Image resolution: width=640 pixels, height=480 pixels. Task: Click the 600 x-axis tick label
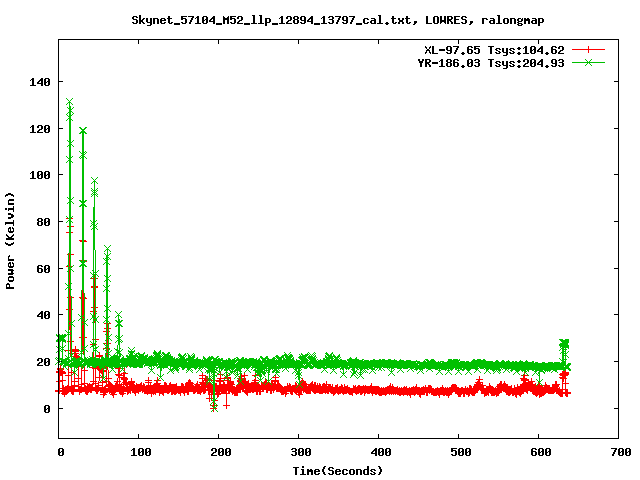[541, 452]
